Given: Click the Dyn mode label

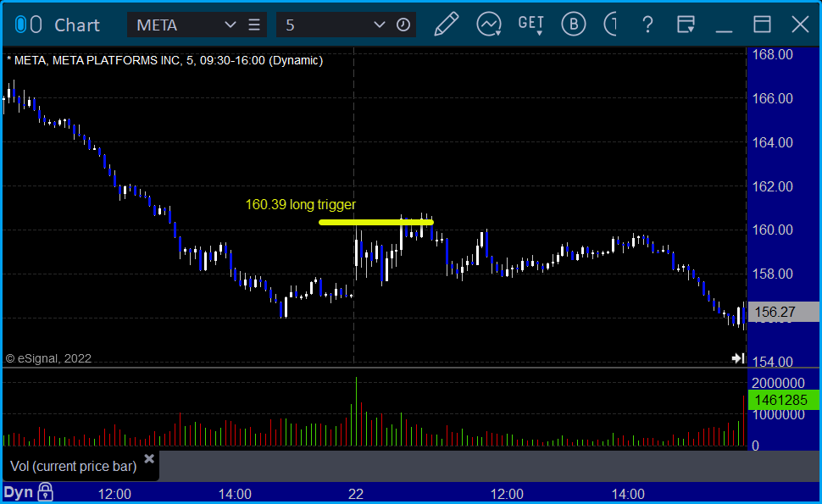Looking at the screenshot, I should point(19,492).
